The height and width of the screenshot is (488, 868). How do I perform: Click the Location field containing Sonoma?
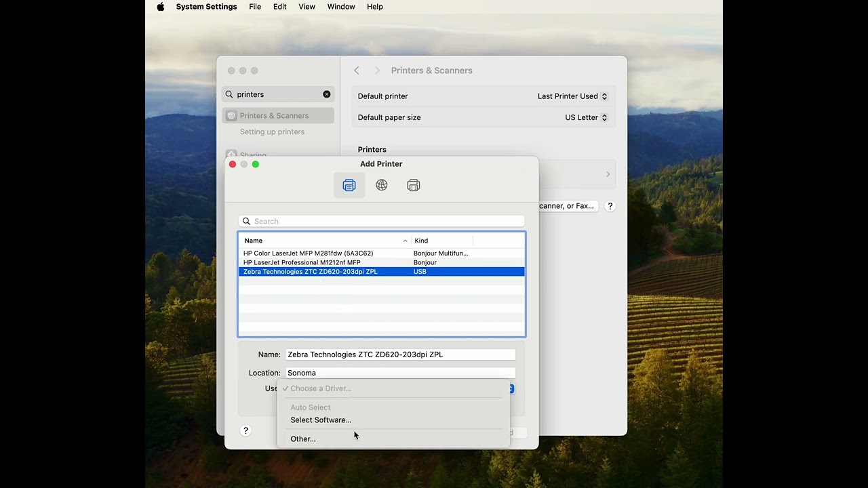click(x=400, y=373)
